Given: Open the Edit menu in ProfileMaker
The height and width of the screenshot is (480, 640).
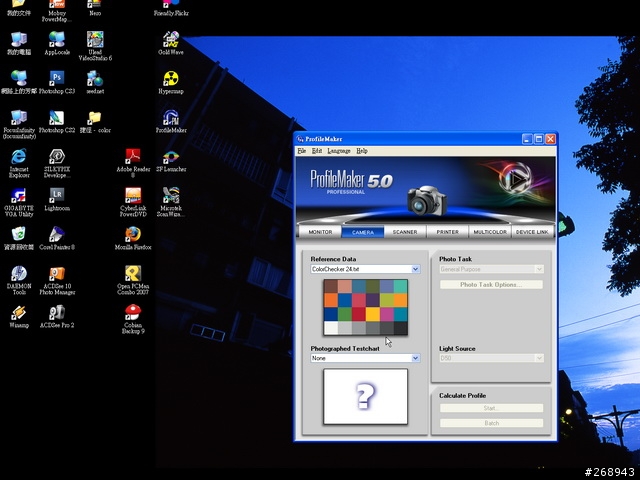Looking at the screenshot, I should 317,151.
